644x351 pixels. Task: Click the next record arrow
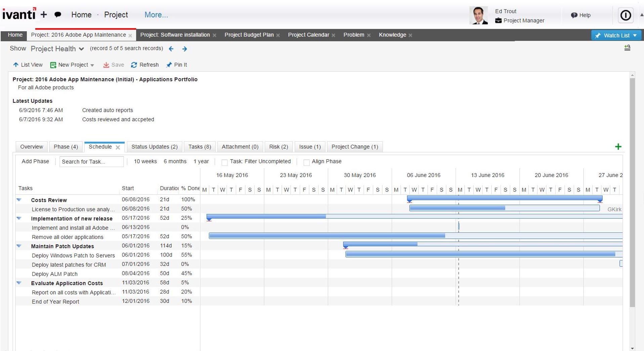[x=184, y=49]
